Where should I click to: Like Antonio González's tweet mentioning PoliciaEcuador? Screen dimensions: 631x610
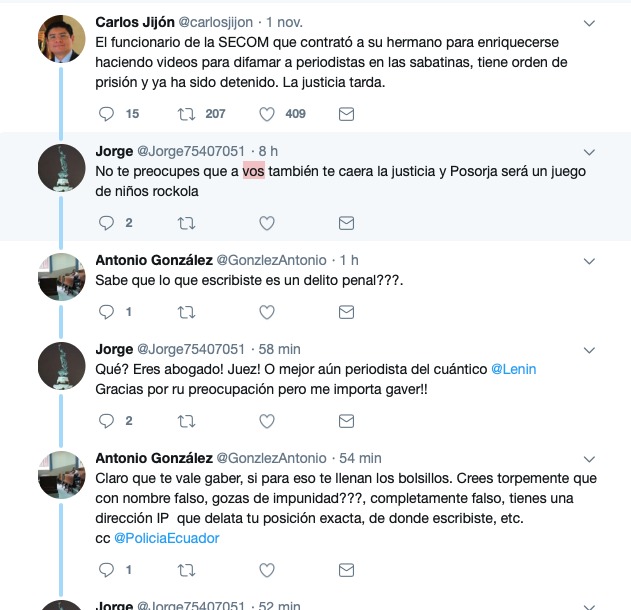tap(266, 570)
